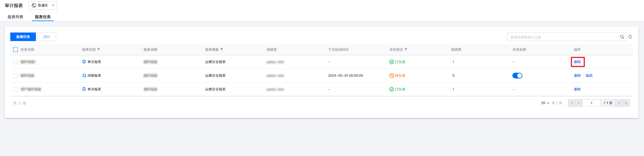Click the 下次启动时间 column header
The width and height of the screenshot is (644, 156).
point(338,50)
